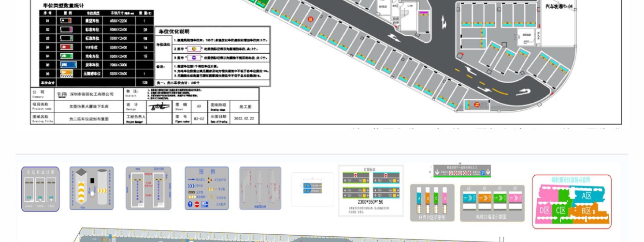Select the elevator wall painting diagram
Screen dimensions: 644x242
492,203
